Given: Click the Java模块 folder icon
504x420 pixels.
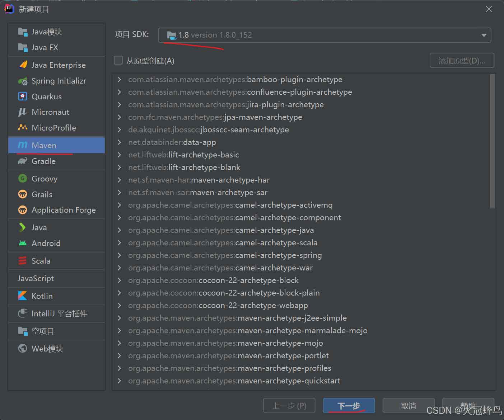Looking at the screenshot, I should coord(23,32).
